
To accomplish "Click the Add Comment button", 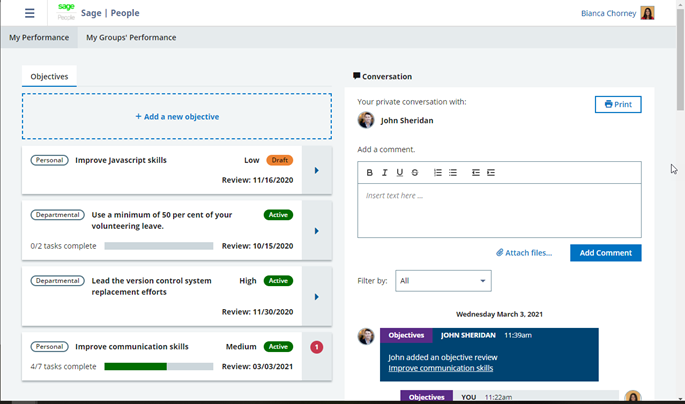I will [605, 253].
